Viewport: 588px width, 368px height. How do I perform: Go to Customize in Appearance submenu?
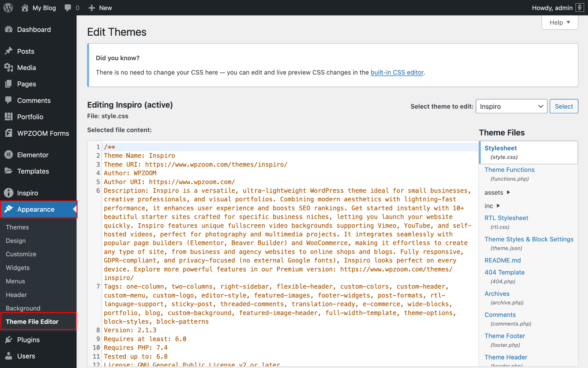(x=21, y=254)
